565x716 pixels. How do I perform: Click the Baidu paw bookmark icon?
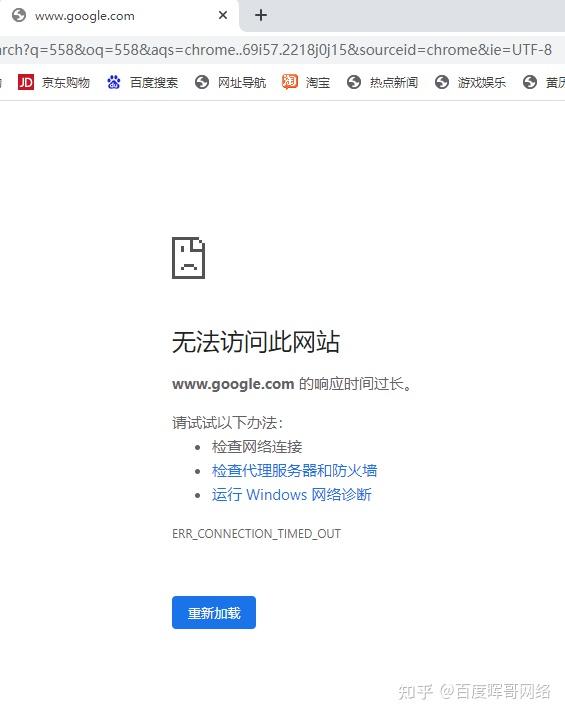tap(114, 82)
